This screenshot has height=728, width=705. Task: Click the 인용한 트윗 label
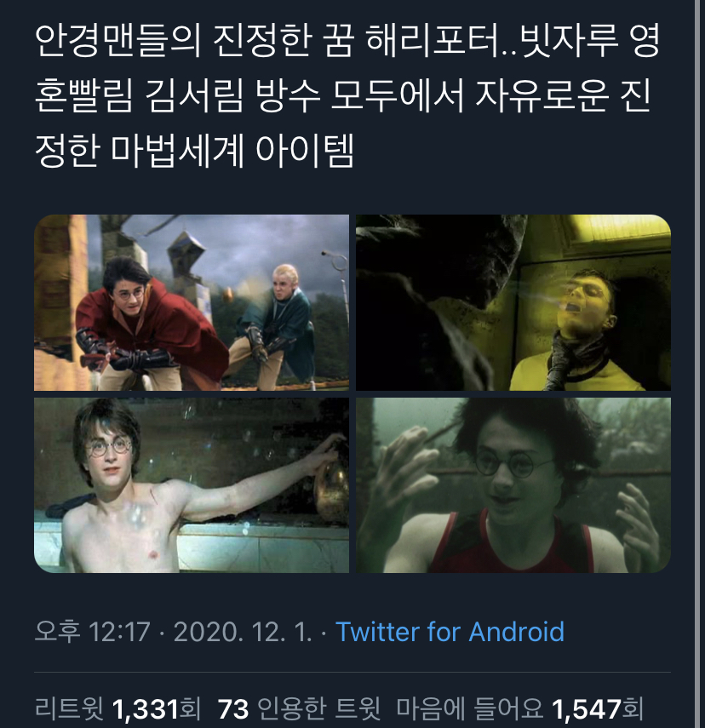[318, 709]
